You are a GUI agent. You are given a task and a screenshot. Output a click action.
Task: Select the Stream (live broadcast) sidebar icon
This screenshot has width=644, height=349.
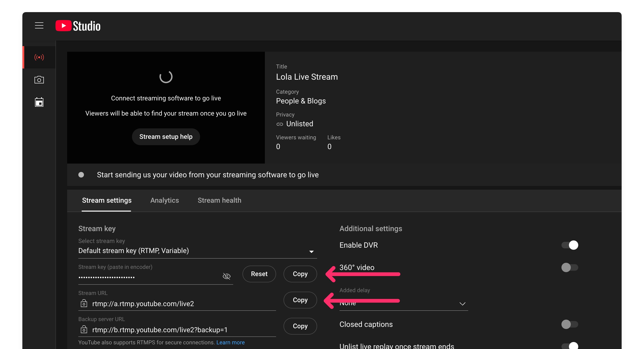(x=39, y=57)
